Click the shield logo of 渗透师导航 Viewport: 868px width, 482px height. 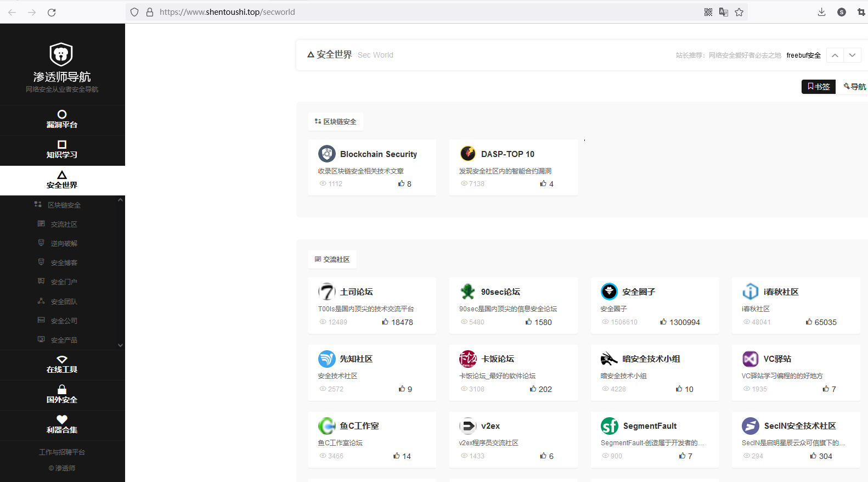click(x=61, y=54)
